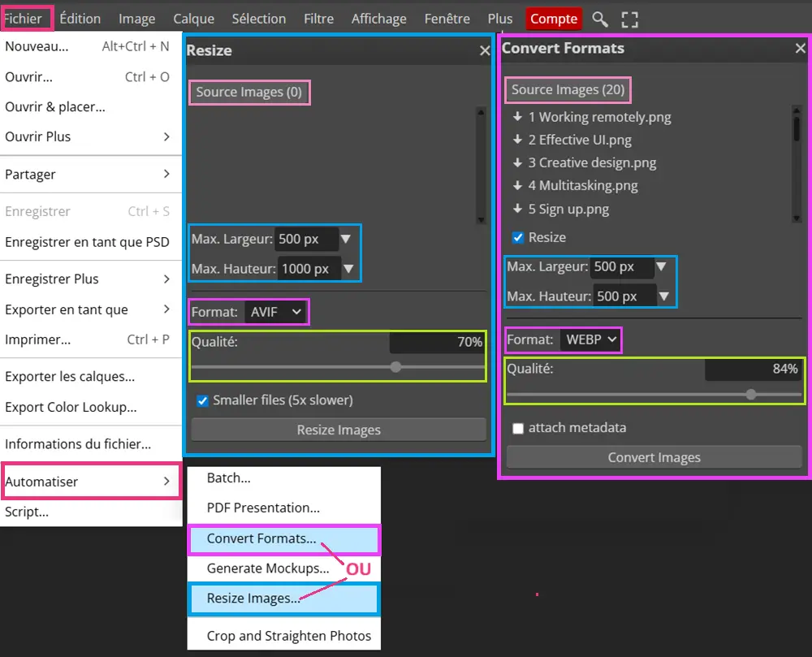Click download icon beside 1 Working remotely.png
The image size is (812, 657).
click(516, 117)
